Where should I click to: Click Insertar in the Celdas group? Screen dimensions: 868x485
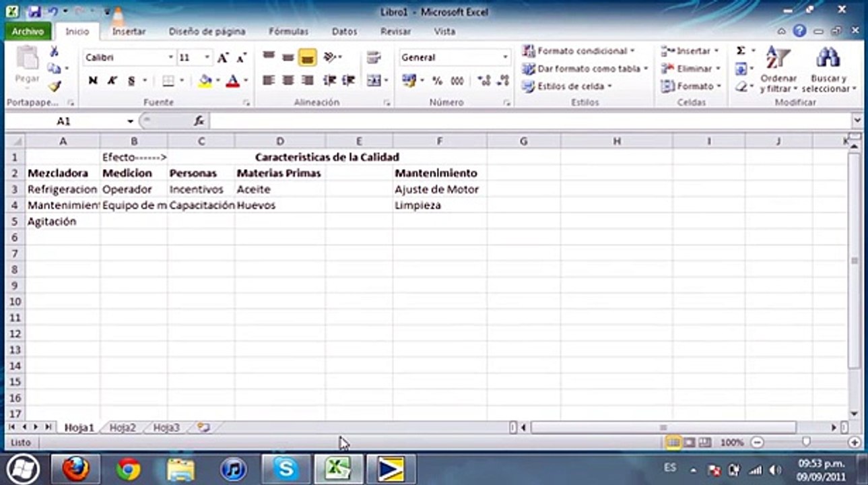[690, 51]
